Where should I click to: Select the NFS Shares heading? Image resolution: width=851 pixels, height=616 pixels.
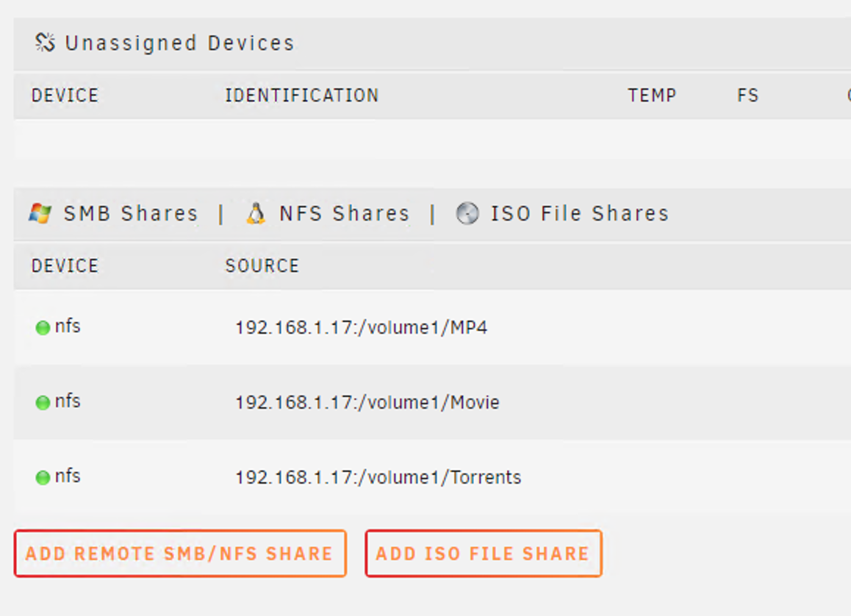point(344,214)
